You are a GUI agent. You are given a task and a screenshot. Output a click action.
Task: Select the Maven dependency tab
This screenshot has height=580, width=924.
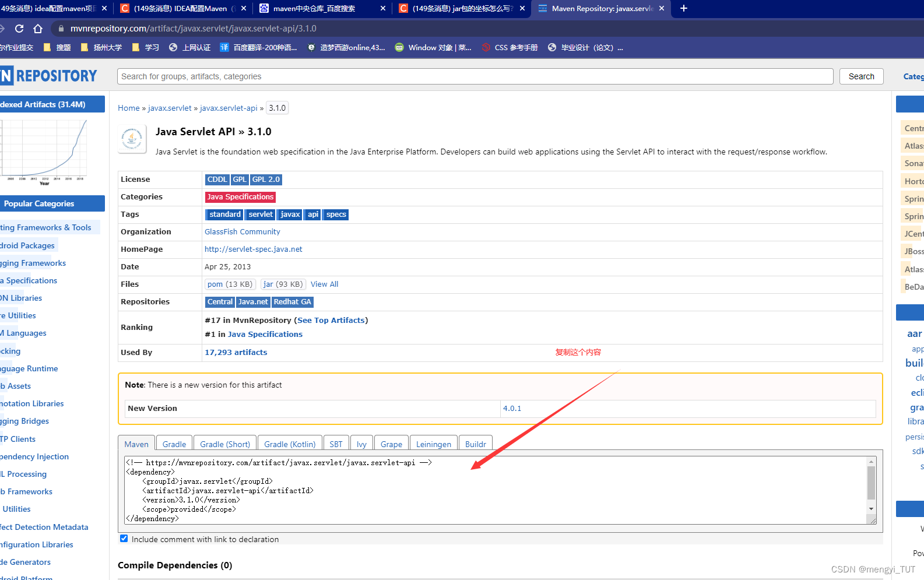pyautogui.click(x=136, y=444)
